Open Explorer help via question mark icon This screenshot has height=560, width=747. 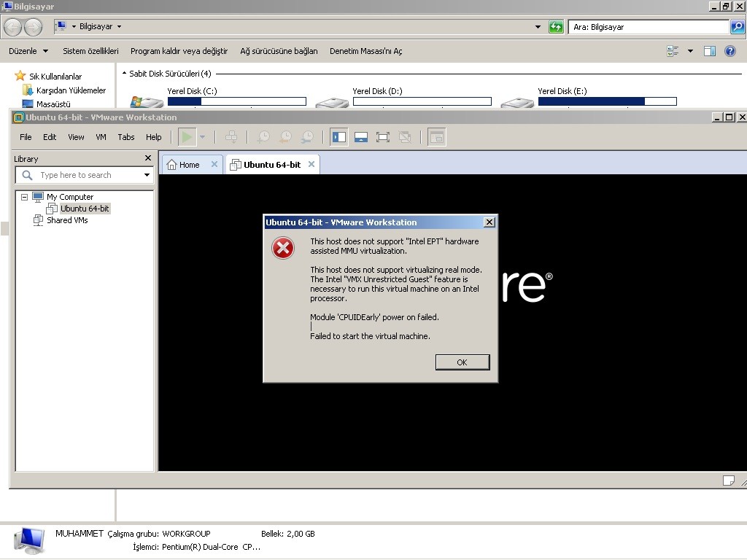coord(729,51)
